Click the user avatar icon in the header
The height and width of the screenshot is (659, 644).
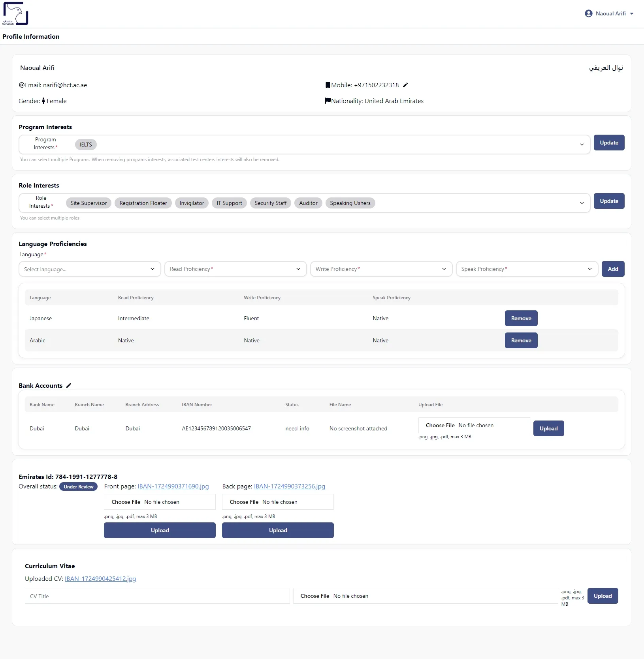(x=588, y=13)
